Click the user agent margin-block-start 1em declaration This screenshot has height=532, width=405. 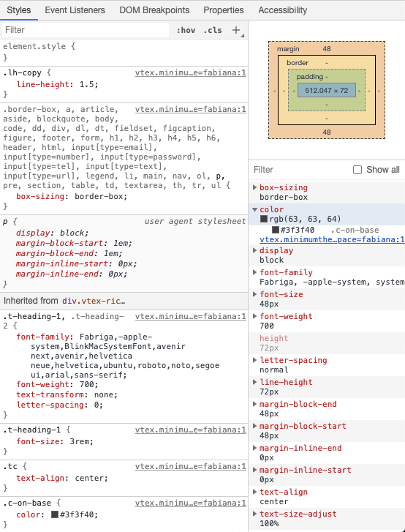point(74,243)
